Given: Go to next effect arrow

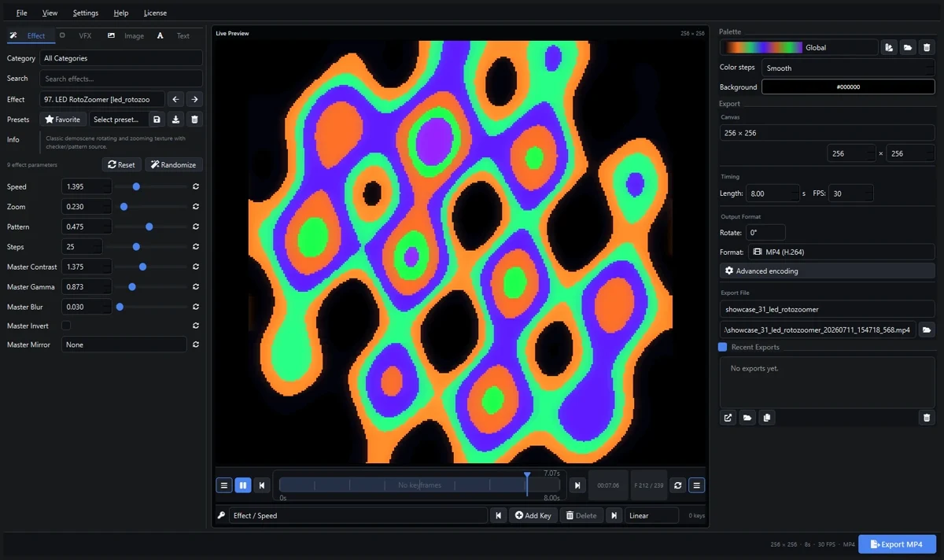Looking at the screenshot, I should [194, 99].
